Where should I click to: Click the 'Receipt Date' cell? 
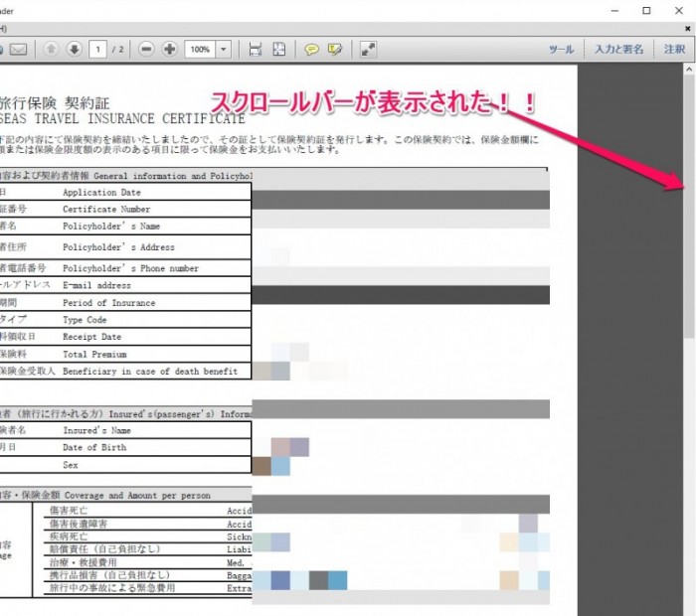coord(91,337)
